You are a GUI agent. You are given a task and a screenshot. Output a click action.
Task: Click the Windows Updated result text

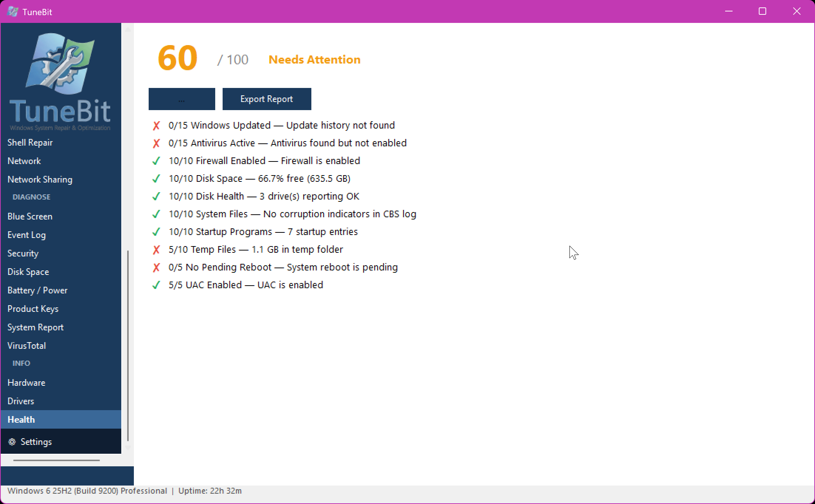point(281,125)
